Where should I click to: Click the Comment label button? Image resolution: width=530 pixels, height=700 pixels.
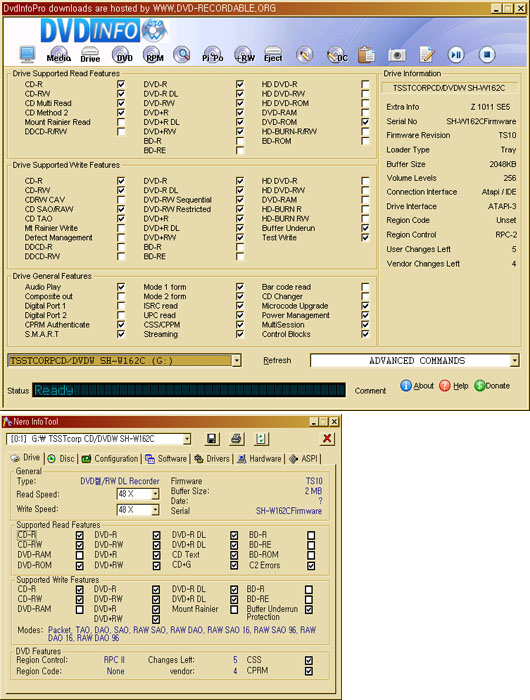[370, 391]
